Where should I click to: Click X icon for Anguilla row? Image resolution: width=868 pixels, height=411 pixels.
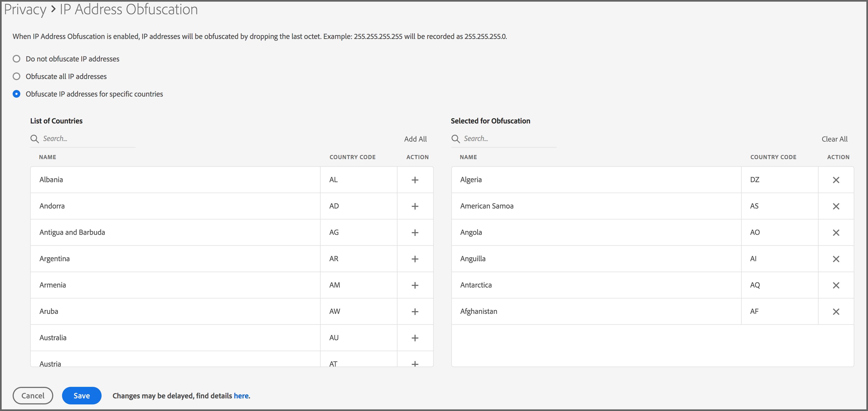[836, 259]
